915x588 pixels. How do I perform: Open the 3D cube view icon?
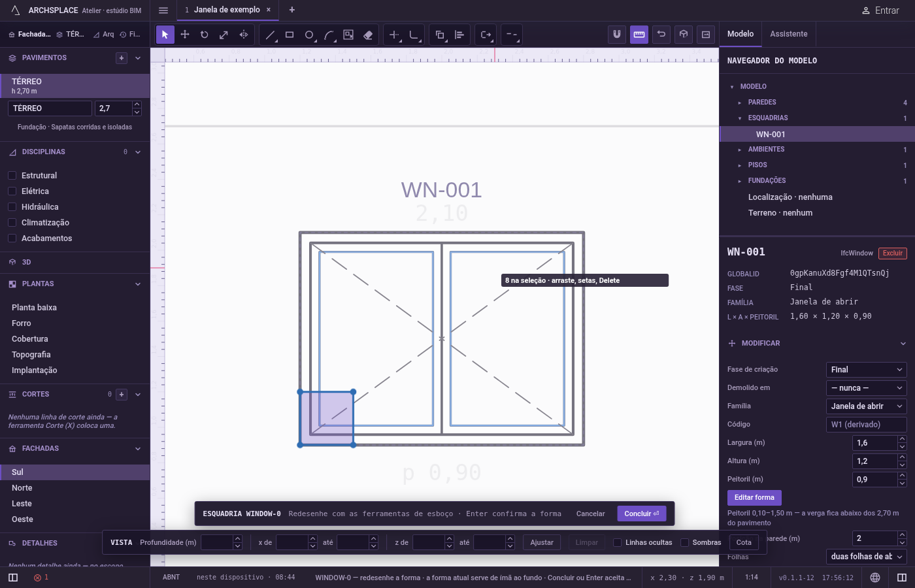click(x=684, y=35)
